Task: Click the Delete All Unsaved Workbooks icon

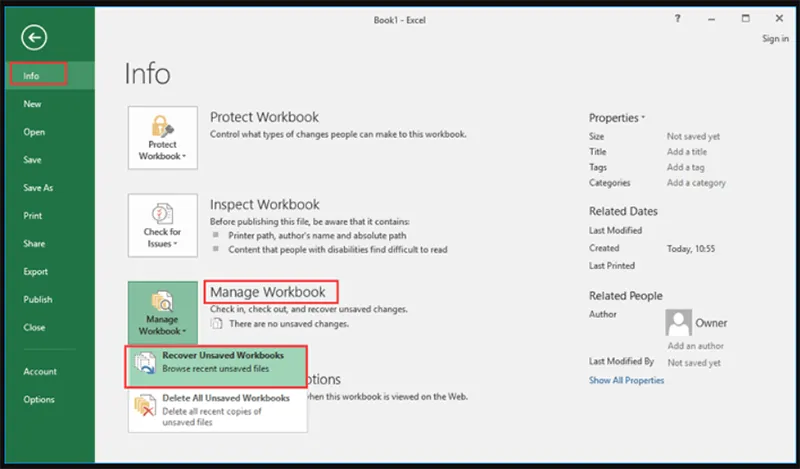Action: [145, 405]
